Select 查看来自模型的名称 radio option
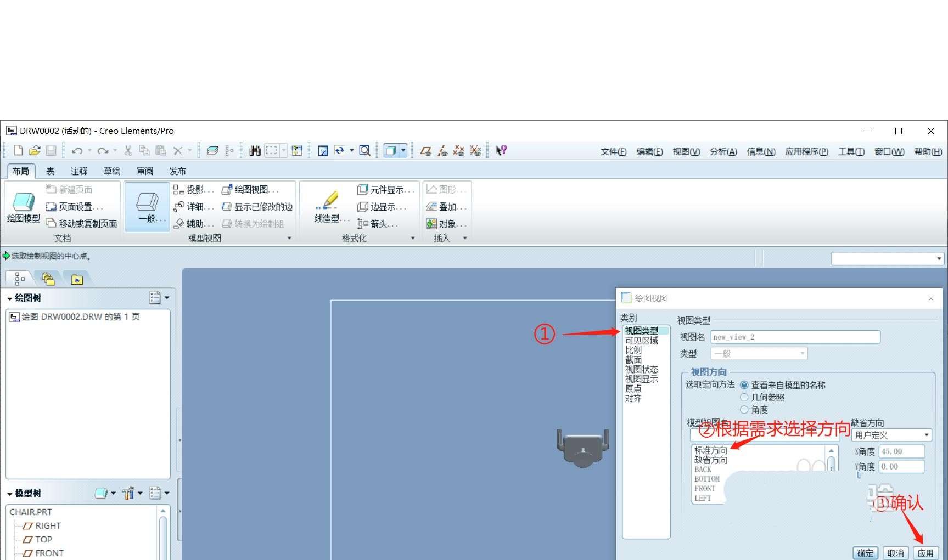The width and height of the screenshot is (948, 560). pos(744,385)
